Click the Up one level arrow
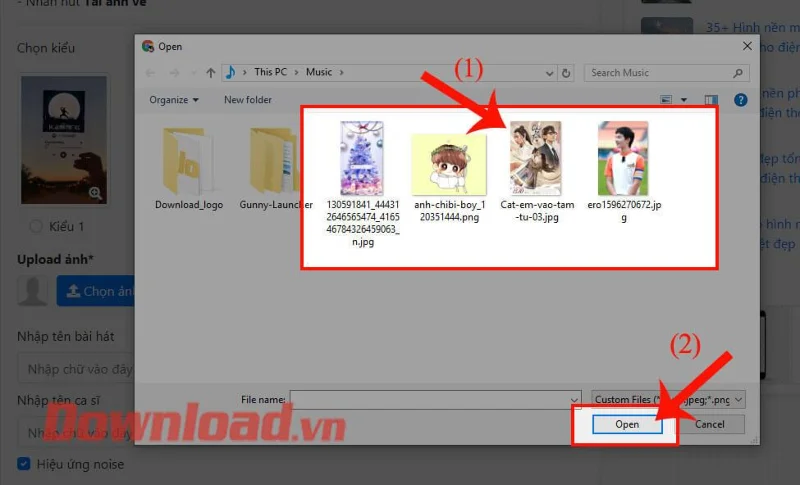Viewport: 800px width, 485px height. (x=210, y=73)
